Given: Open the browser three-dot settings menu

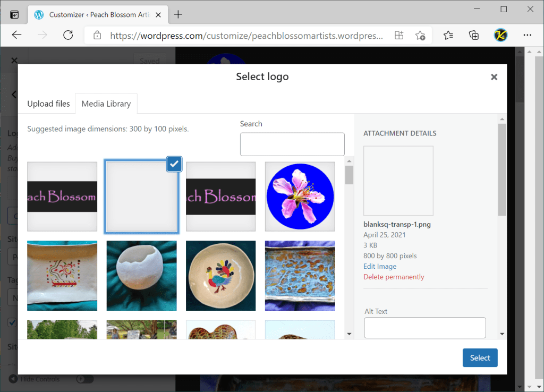Looking at the screenshot, I should [x=527, y=35].
